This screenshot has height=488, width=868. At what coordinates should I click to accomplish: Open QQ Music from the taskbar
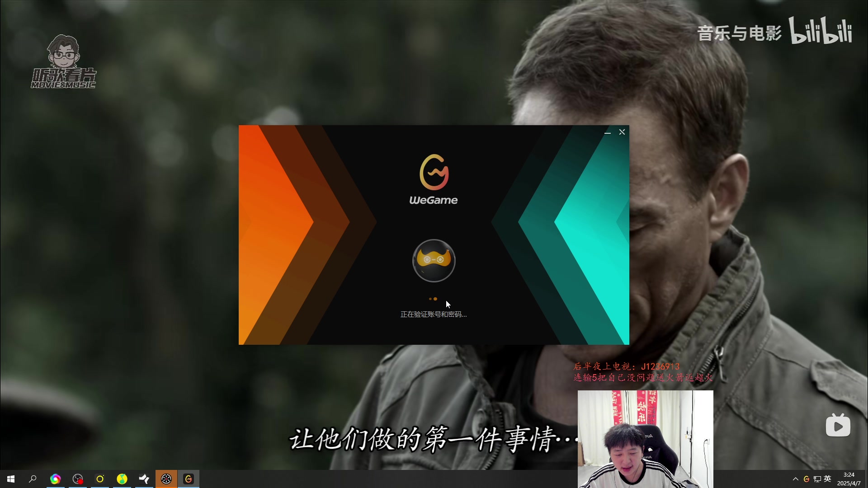122,479
